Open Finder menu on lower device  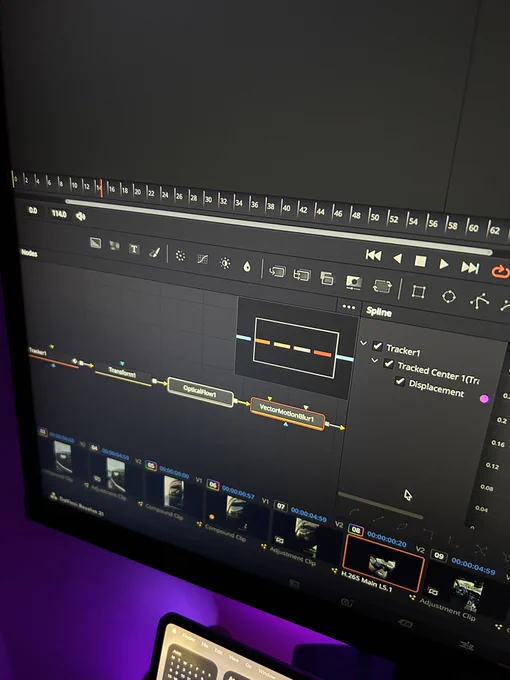(x=189, y=637)
